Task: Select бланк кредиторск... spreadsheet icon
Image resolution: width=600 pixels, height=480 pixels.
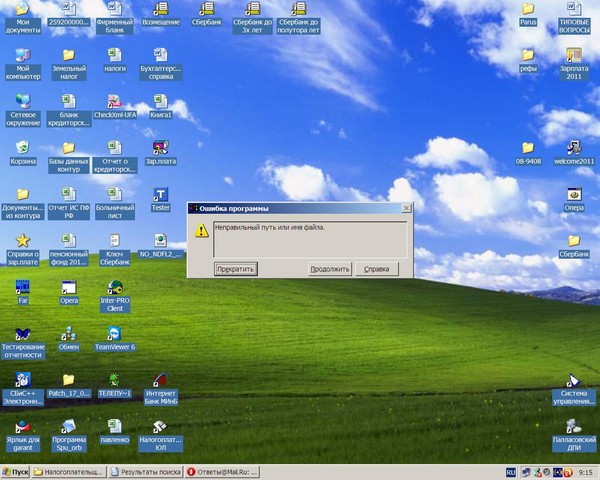Action: pos(69,110)
